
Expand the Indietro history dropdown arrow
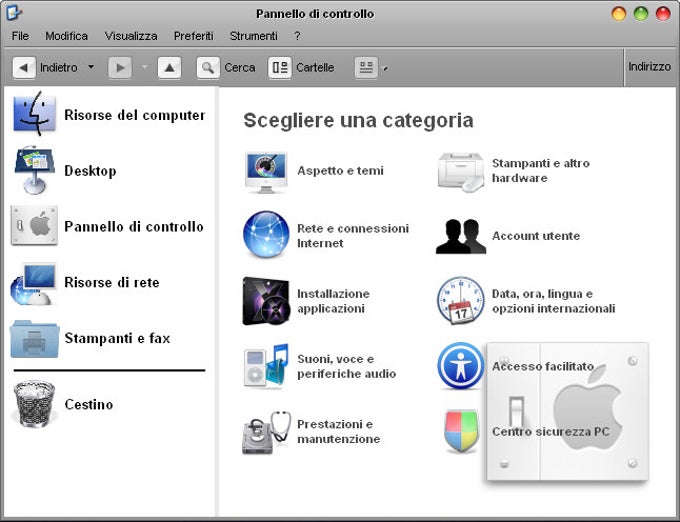coord(91,67)
